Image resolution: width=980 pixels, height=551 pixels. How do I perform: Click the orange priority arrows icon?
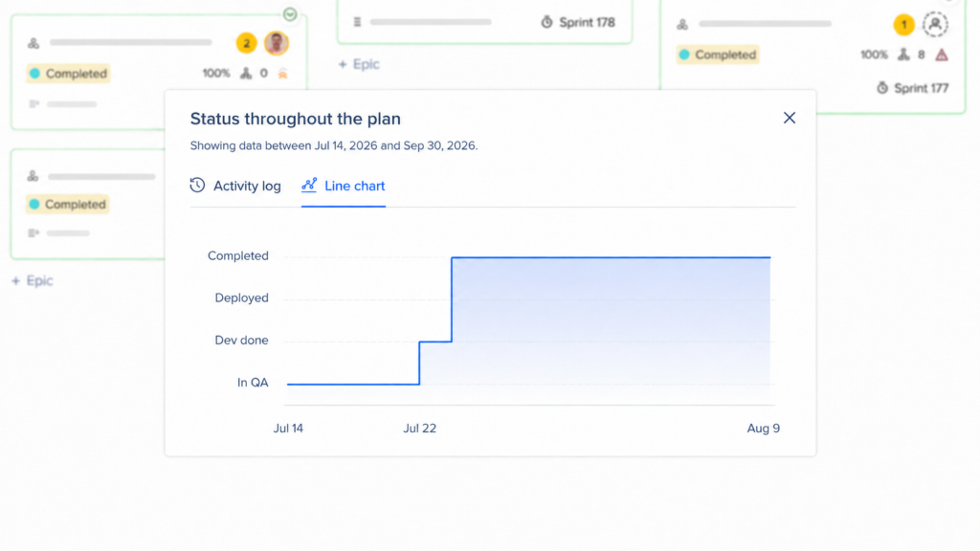pyautogui.click(x=282, y=74)
